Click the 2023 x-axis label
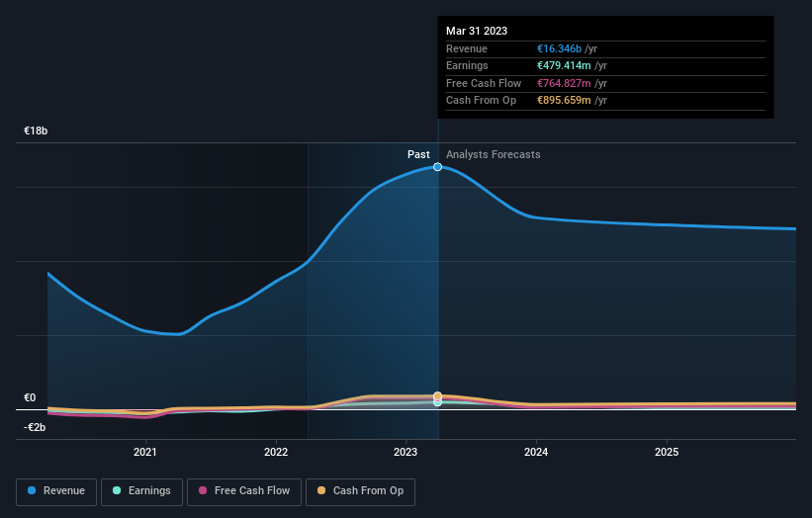This screenshot has width=812, height=518. coord(406,452)
